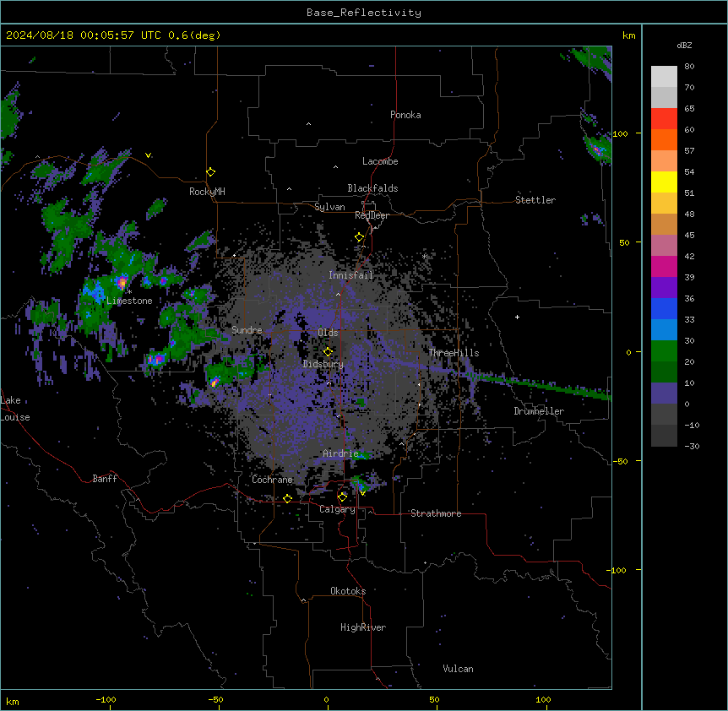Click the yellow station marker south of Cochrane
Screen dimensions: 728x711
click(287, 499)
